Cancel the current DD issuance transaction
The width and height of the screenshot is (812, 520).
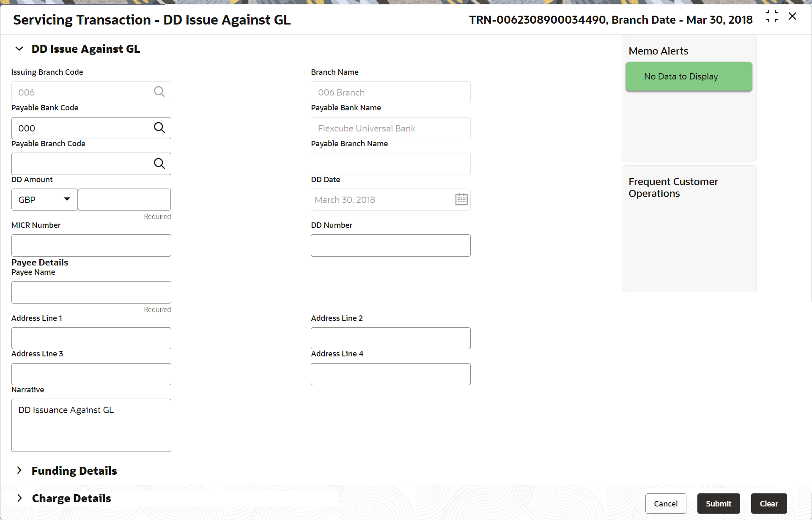pyautogui.click(x=666, y=504)
